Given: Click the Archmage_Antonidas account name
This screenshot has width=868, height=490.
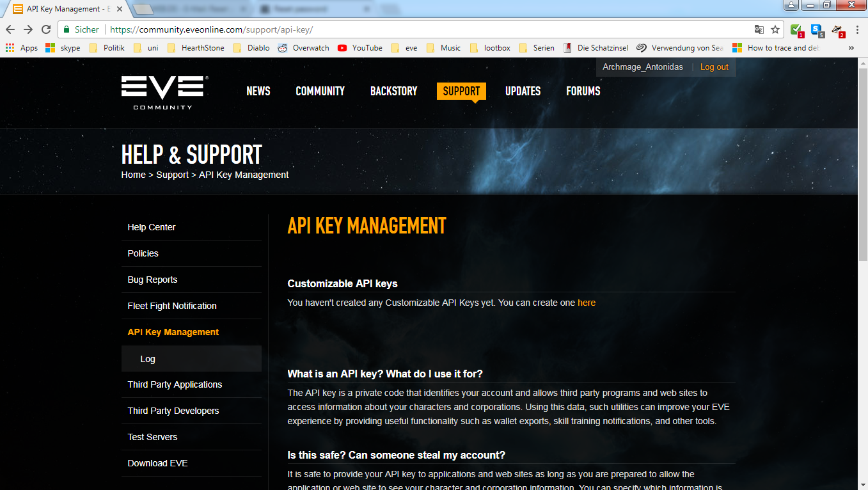Looking at the screenshot, I should click(x=642, y=67).
